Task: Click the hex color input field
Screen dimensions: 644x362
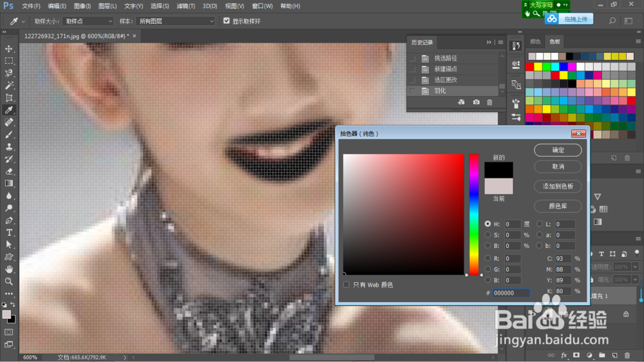Action: 511,293
